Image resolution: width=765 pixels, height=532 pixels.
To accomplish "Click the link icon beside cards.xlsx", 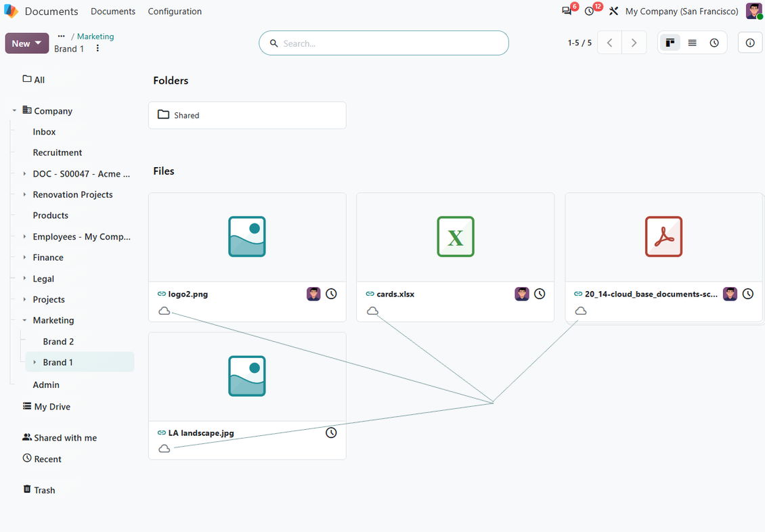I will tap(370, 294).
